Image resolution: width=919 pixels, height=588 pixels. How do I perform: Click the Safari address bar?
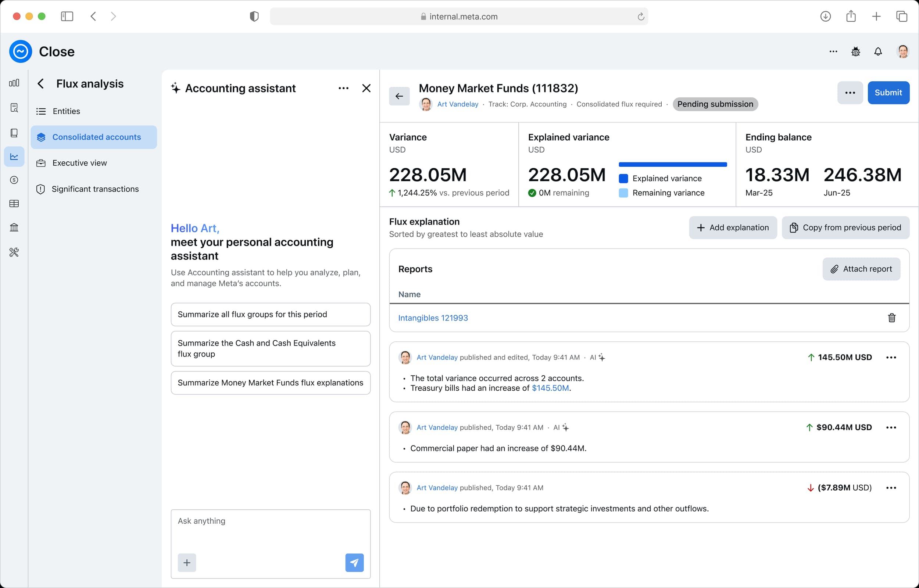(459, 17)
